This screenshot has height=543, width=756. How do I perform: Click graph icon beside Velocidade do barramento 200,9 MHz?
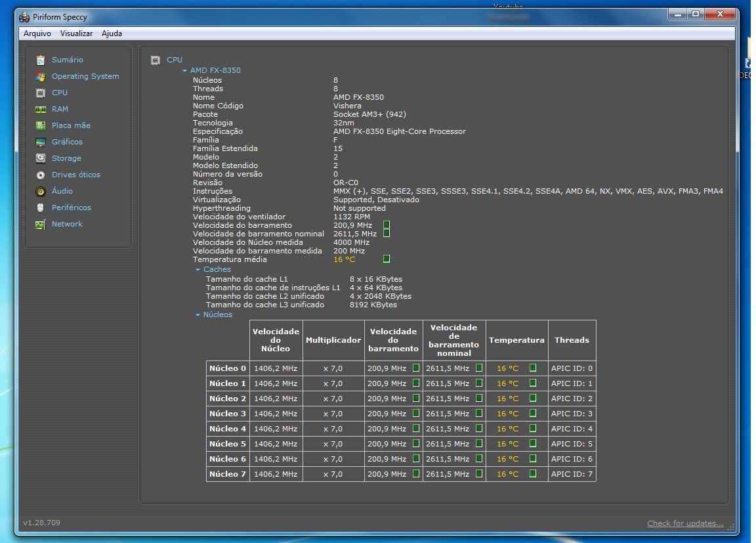(x=387, y=225)
